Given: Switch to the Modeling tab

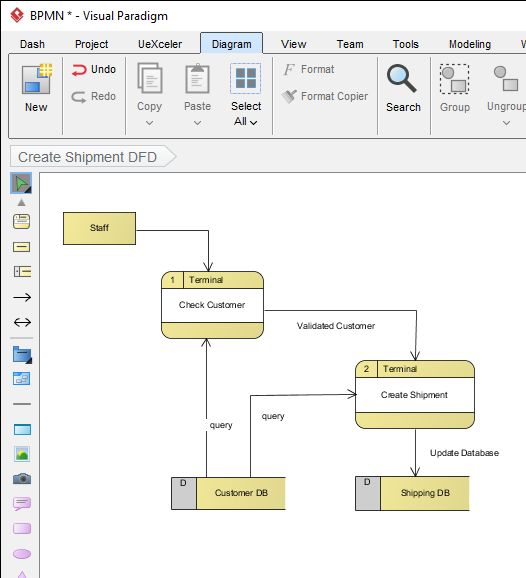Looking at the screenshot, I should [x=470, y=44].
